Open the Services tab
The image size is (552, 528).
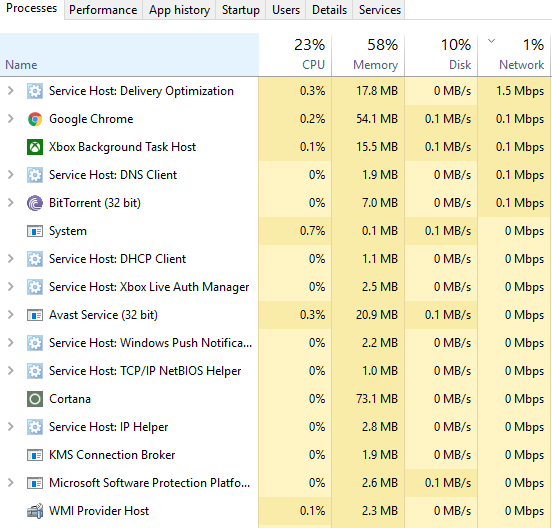380,10
